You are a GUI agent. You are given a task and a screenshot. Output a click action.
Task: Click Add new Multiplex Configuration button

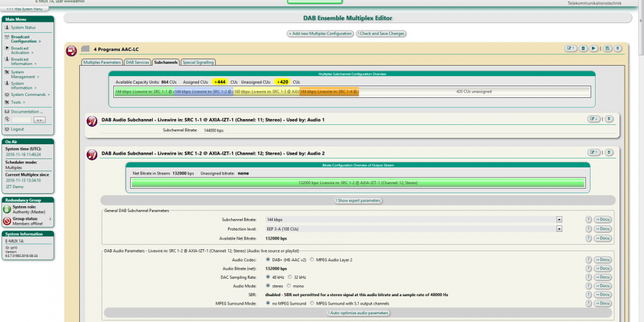319,33
